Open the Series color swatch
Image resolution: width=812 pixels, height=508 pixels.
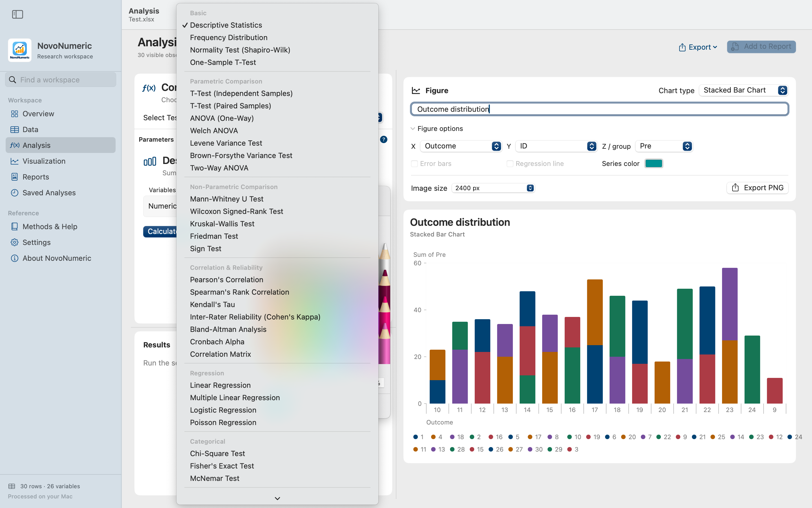pyautogui.click(x=654, y=164)
